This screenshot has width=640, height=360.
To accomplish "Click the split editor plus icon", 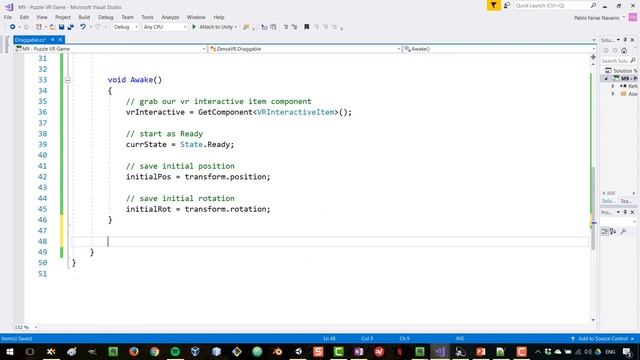I will pyautogui.click(x=593, y=57).
